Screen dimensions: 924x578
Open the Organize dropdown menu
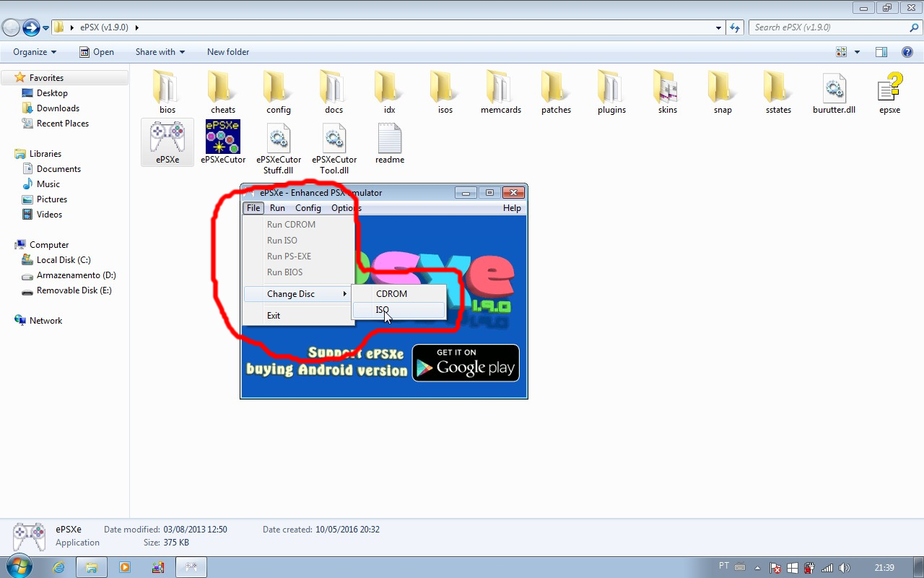click(x=35, y=52)
